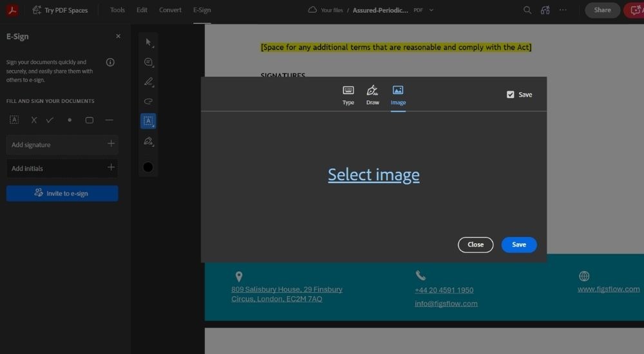Image resolution: width=644 pixels, height=354 pixels.
Task: Select the comment tool in the vertical toolbar
Action: [x=148, y=62]
